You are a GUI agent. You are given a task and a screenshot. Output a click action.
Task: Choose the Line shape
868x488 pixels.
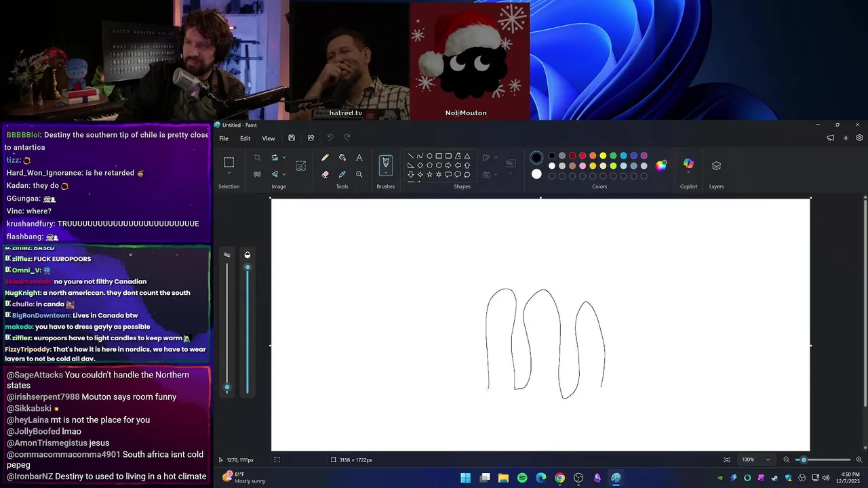pyautogui.click(x=410, y=156)
